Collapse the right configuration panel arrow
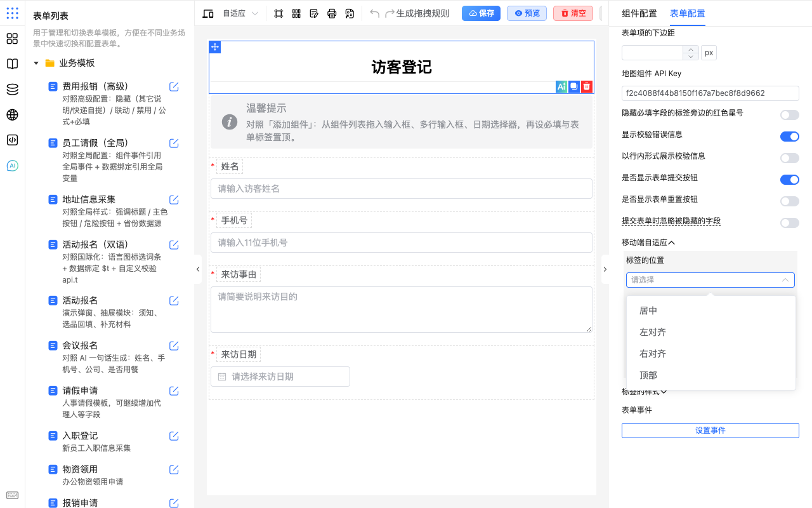 605,269
